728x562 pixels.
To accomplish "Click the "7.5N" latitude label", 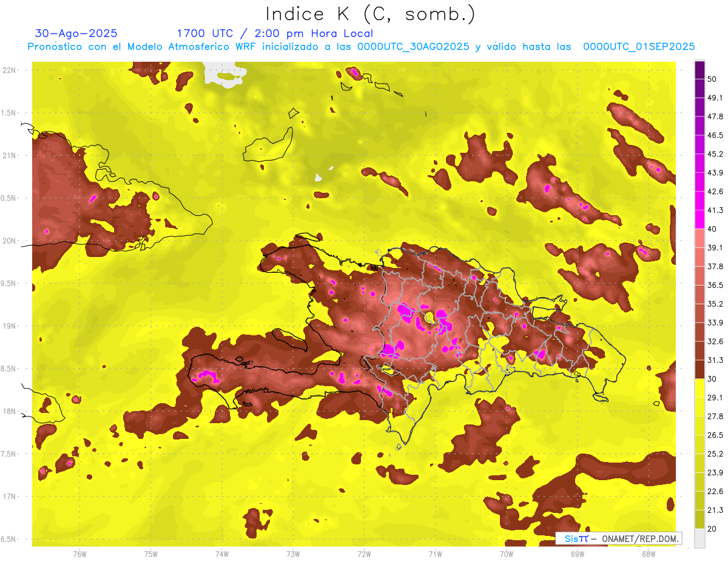I will [x=9, y=454].
